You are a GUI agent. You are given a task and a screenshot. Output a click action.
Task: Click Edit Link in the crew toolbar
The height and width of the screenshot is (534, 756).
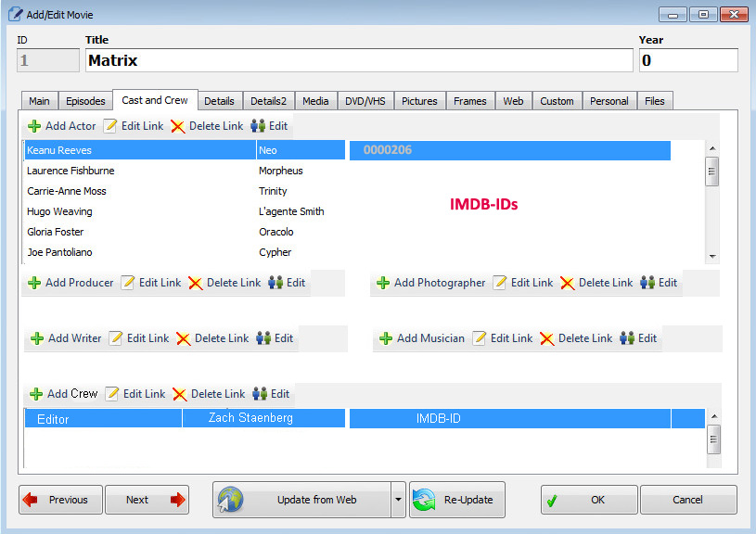click(x=135, y=394)
